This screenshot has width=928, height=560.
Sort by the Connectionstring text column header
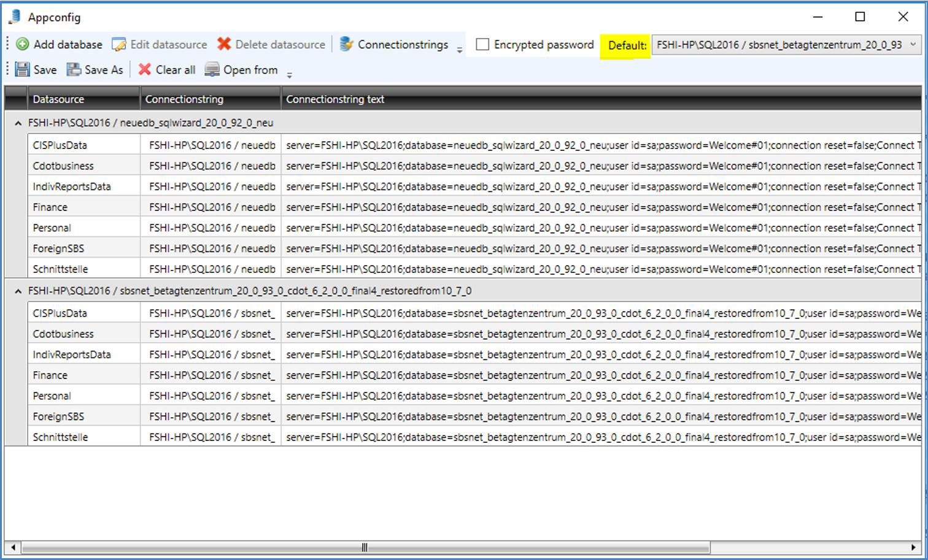click(601, 99)
